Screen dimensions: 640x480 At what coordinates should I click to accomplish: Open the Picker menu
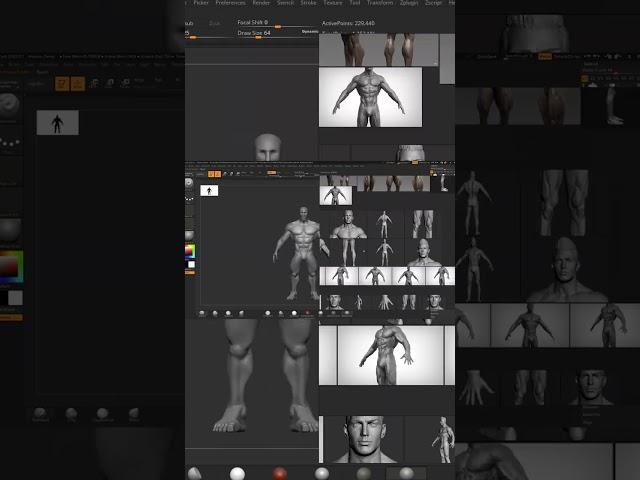coord(201,2)
